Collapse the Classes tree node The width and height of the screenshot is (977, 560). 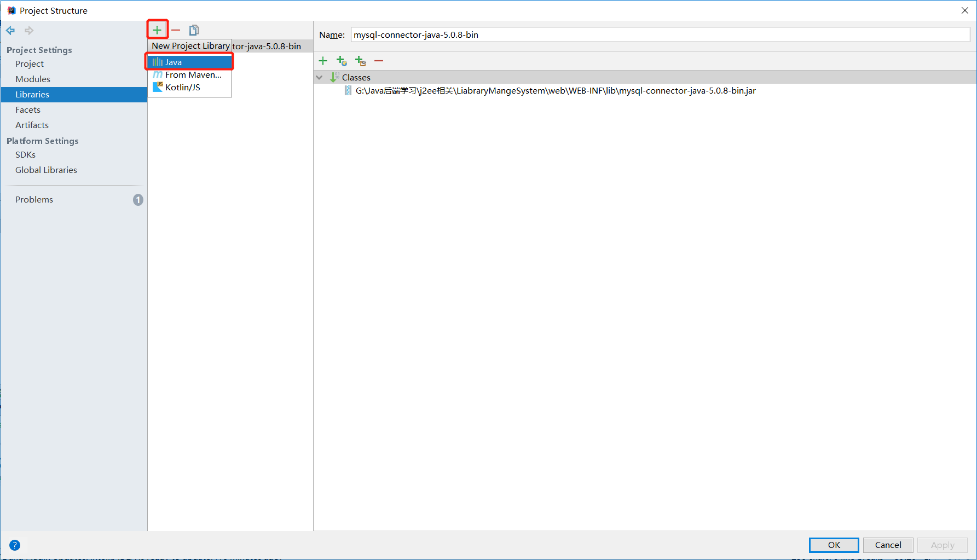click(320, 77)
